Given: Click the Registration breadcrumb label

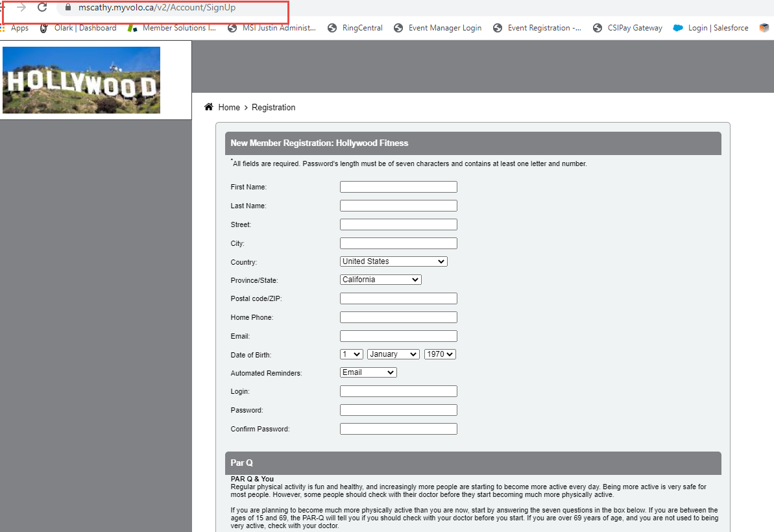Looking at the screenshot, I should (x=273, y=107).
